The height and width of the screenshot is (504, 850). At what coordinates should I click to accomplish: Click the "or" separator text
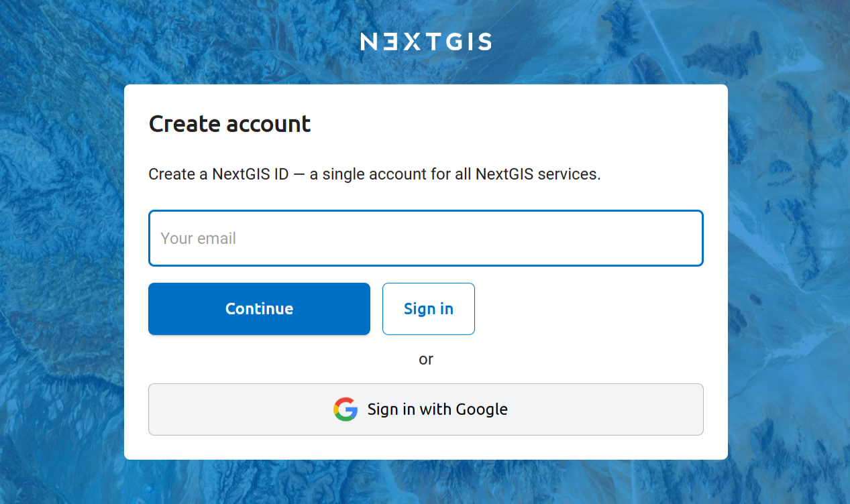click(x=426, y=359)
